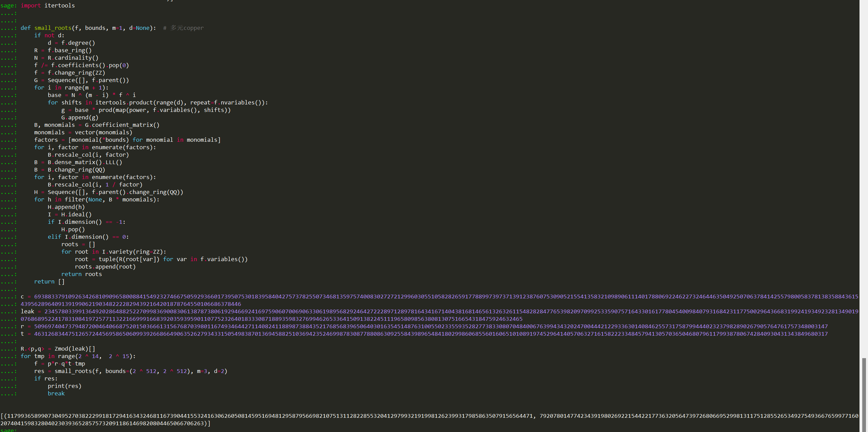The image size is (868, 432).
Task: Click 'G.coefficient_matrix()' in the code
Action: click(122, 125)
